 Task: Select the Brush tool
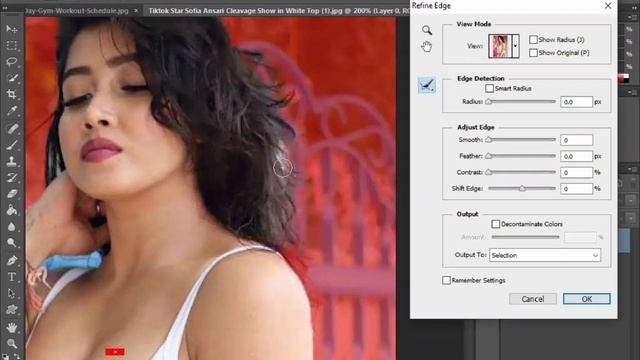[x=11, y=145]
